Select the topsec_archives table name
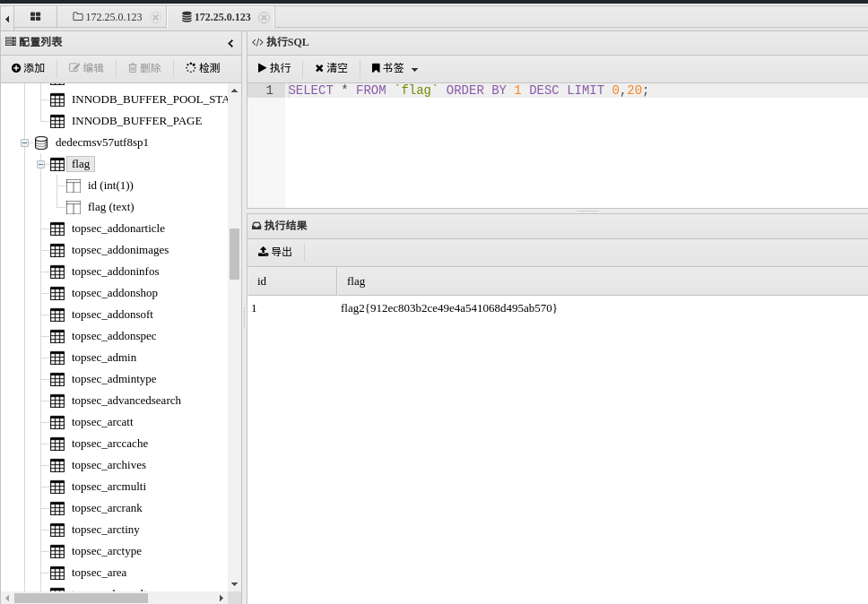 [109, 464]
